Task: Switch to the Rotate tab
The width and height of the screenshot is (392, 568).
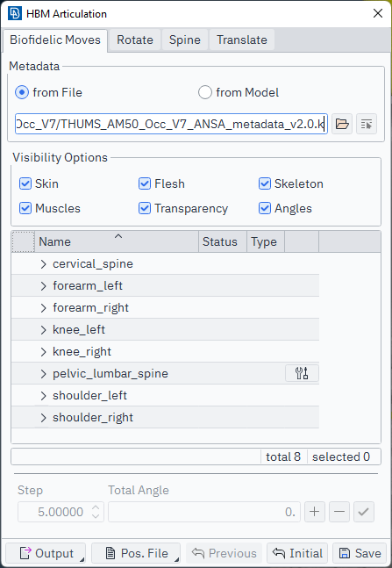Action: pos(135,40)
